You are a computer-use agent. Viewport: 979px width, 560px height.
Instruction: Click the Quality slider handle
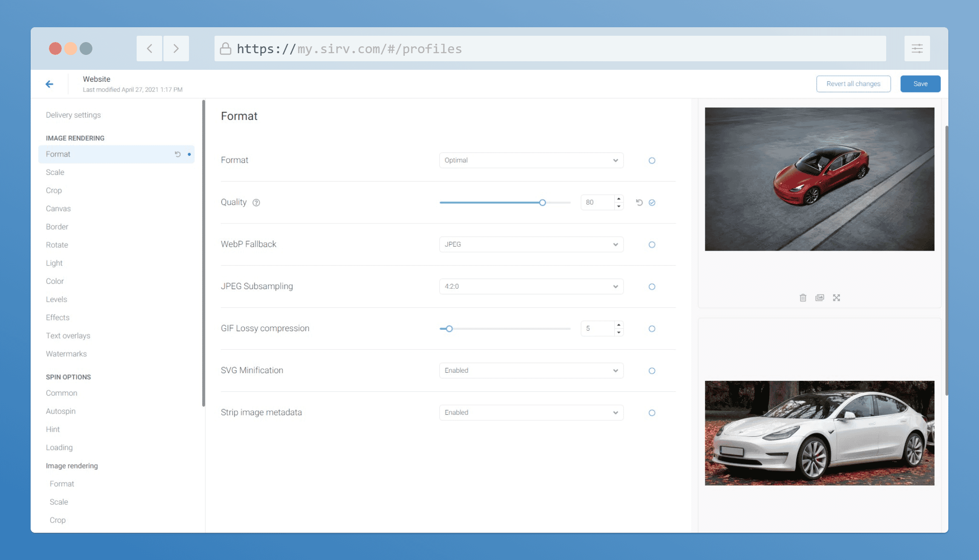coord(542,203)
